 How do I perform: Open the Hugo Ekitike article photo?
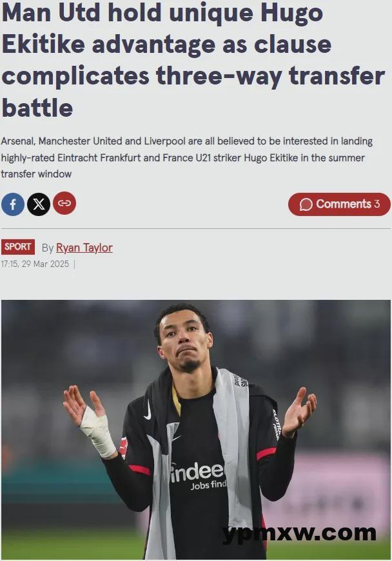196,429
